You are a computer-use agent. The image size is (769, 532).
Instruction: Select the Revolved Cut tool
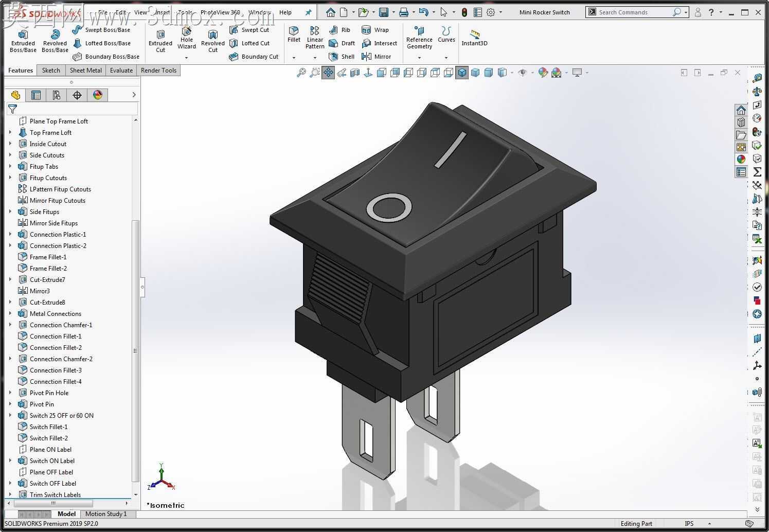point(213,41)
